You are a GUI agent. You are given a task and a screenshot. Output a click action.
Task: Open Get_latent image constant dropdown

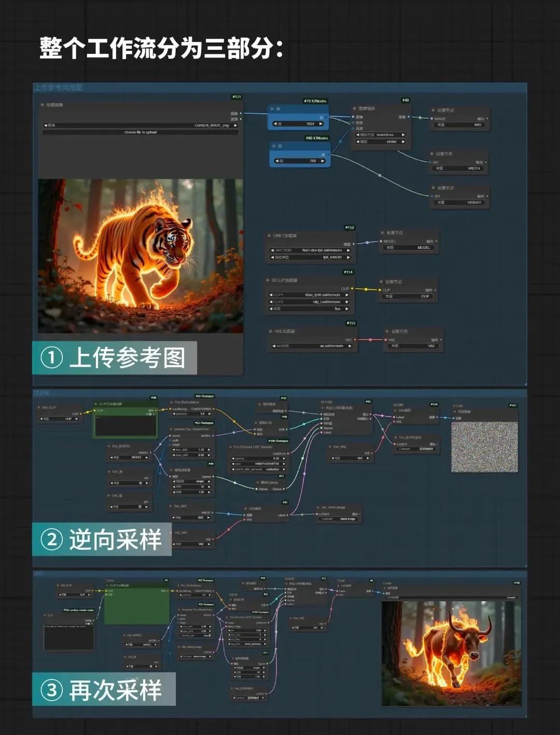point(195,657)
